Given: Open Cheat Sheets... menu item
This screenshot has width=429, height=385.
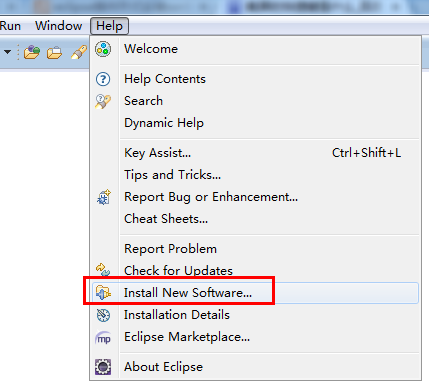Looking at the screenshot, I should pos(255,219).
